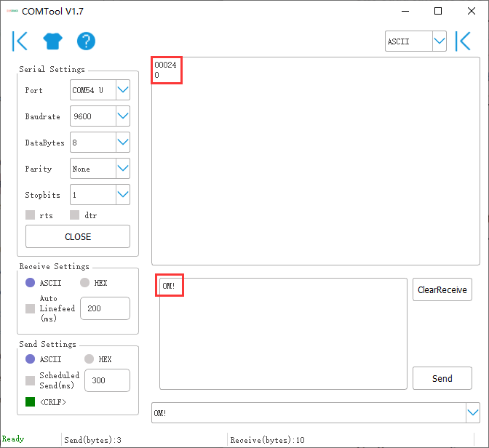Enable the Auto Linefeed checkbox
Screen dimensions: 489x448
point(30,308)
